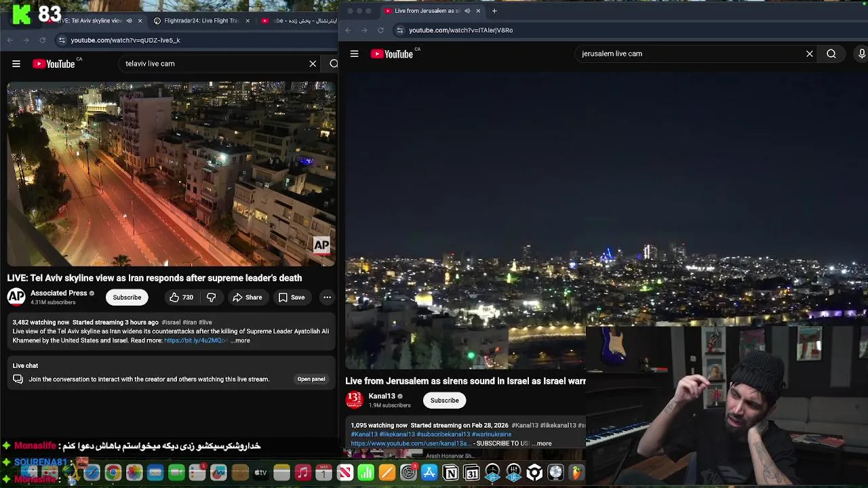The image size is (868, 488).
Task: Open new tab in right browser window
Action: [494, 11]
